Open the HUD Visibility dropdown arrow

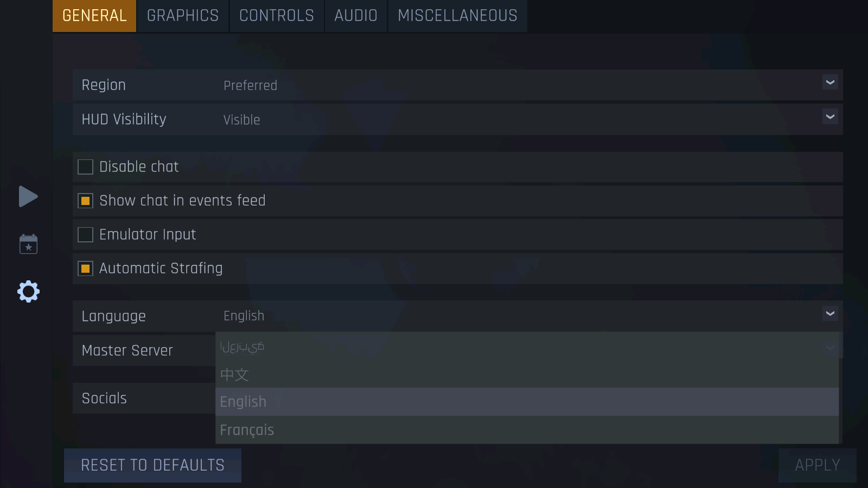829,117
